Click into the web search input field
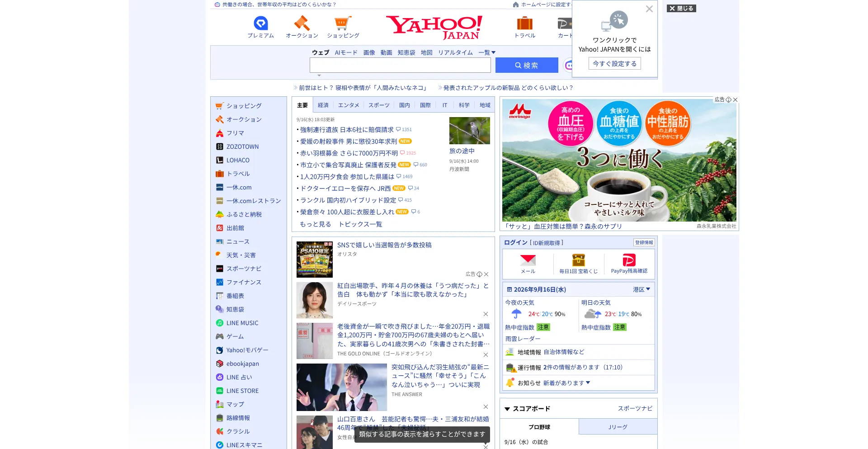868x449 pixels. coord(400,65)
